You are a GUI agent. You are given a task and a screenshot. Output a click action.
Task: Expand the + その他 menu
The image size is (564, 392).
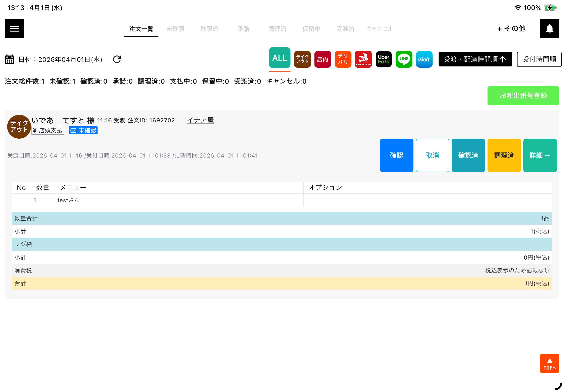pos(511,28)
